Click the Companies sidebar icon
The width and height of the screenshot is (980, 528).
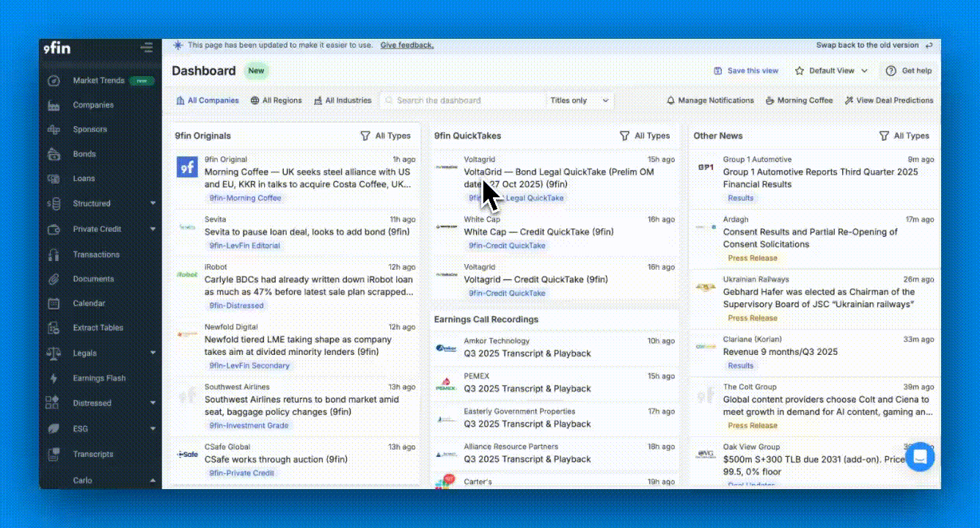[x=54, y=105]
